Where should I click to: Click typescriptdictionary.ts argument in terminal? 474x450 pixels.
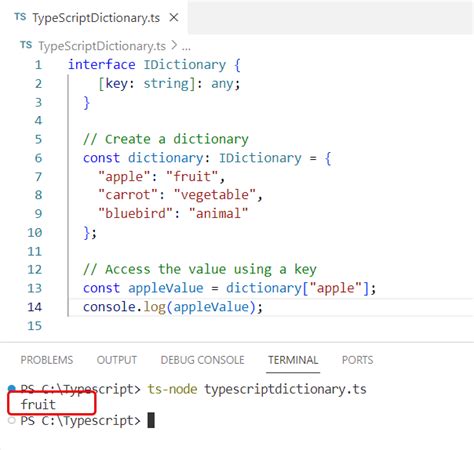click(x=285, y=389)
